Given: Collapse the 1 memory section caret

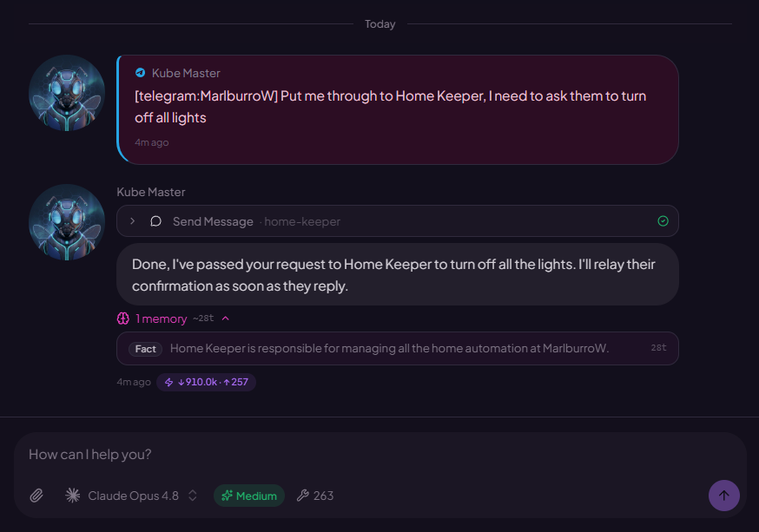Looking at the screenshot, I should coord(226,319).
